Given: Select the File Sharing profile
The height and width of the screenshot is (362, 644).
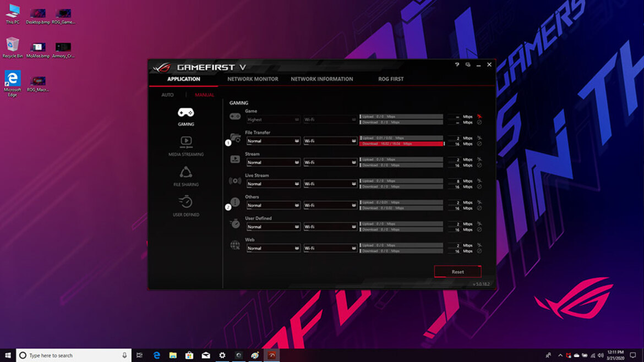Looking at the screenshot, I should tap(185, 177).
